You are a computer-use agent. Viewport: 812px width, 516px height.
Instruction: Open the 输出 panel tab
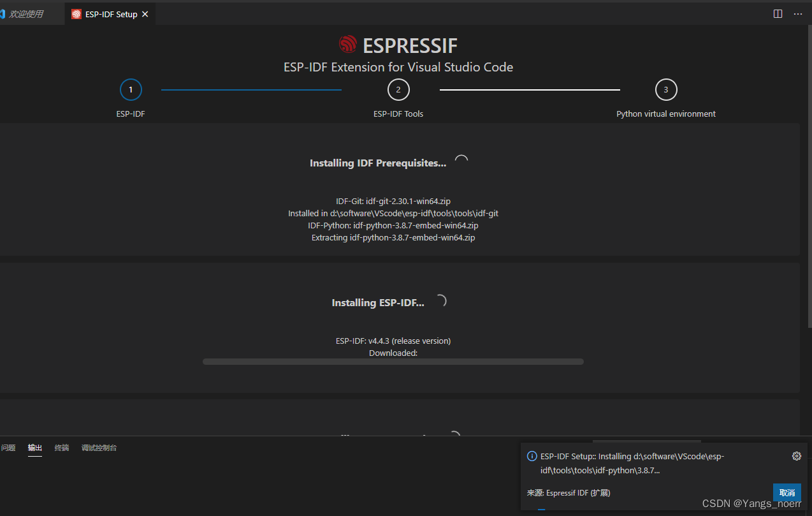(x=34, y=447)
